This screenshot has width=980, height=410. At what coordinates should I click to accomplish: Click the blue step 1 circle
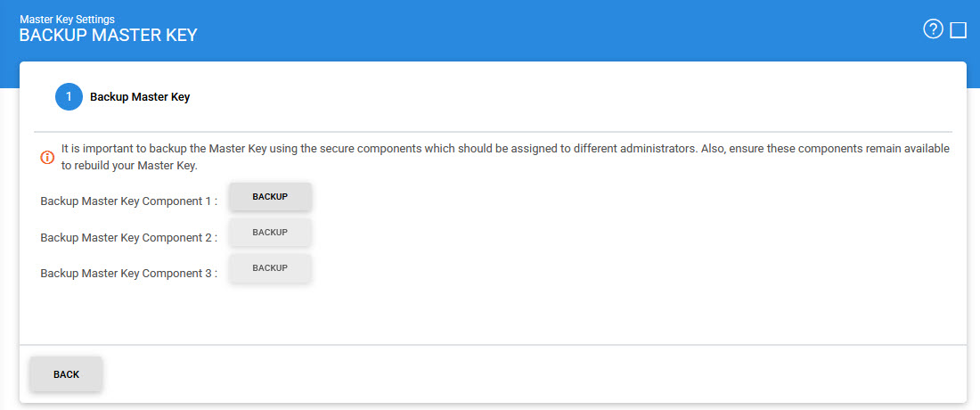click(69, 97)
